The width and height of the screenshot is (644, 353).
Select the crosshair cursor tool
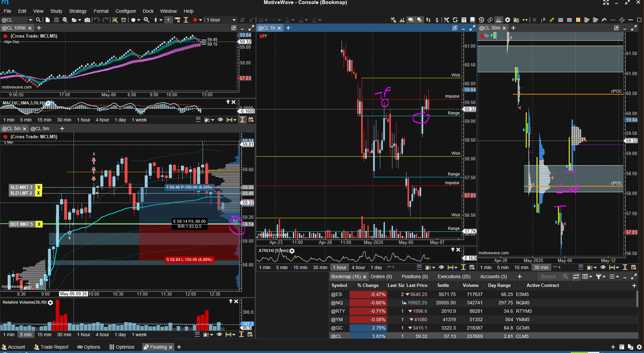tap(169, 20)
